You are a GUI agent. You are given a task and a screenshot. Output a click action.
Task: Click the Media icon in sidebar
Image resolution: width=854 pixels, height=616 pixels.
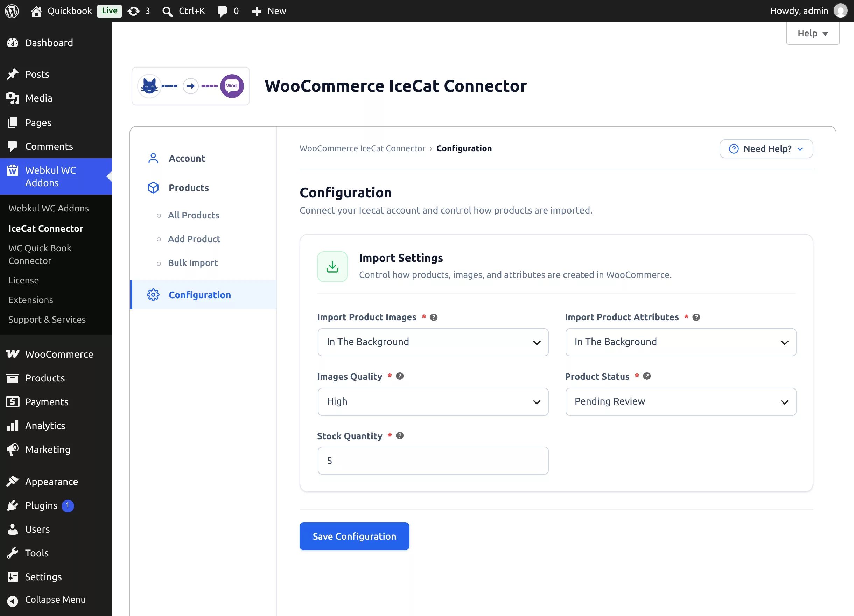[13, 98]
